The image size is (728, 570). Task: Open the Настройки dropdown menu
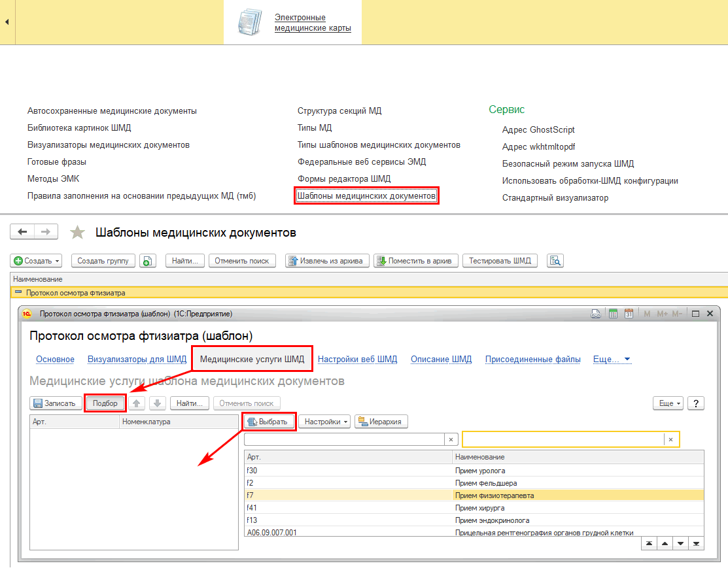[x=324, y=422]
